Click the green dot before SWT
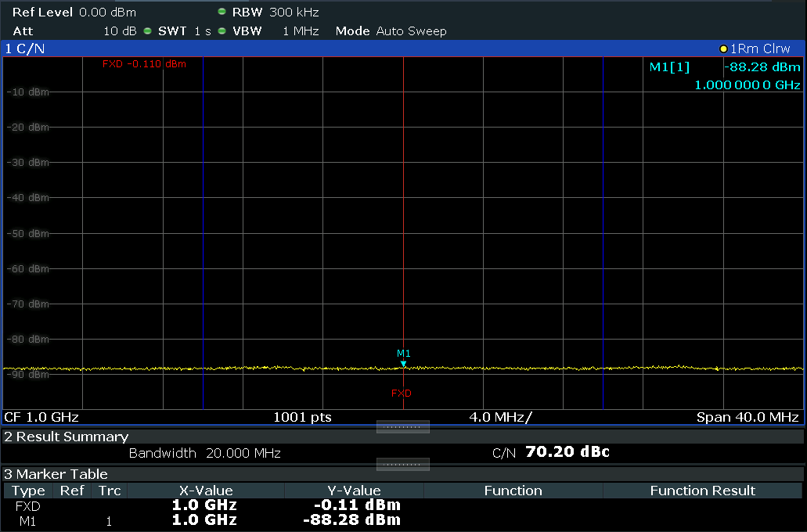Image resolution: width=807 pixels, height=532 pixels. click(x=147, y=31)
